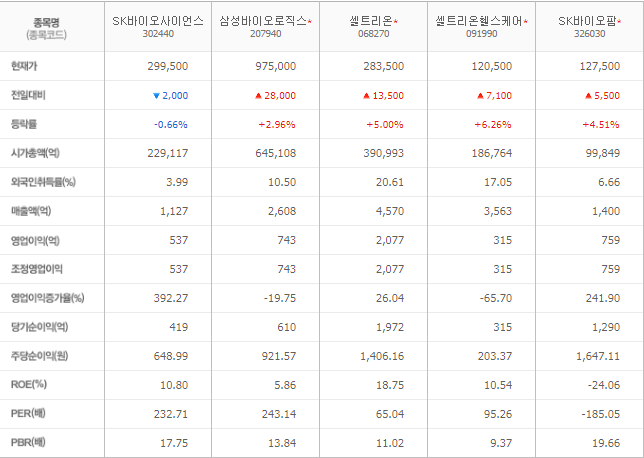The image size is (644, 458).
Task: Select the PBR(배) row label
Action: (x=28, y=443)
